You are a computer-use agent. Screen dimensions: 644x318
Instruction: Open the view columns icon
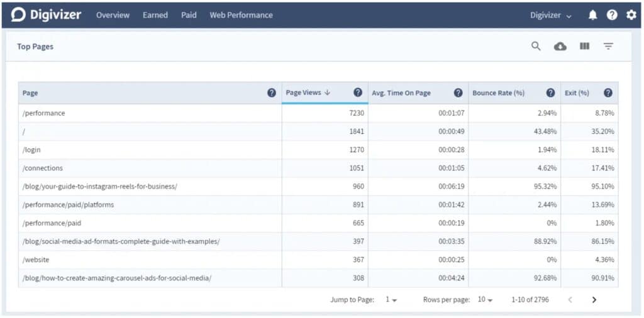click(x=584, y=46)
